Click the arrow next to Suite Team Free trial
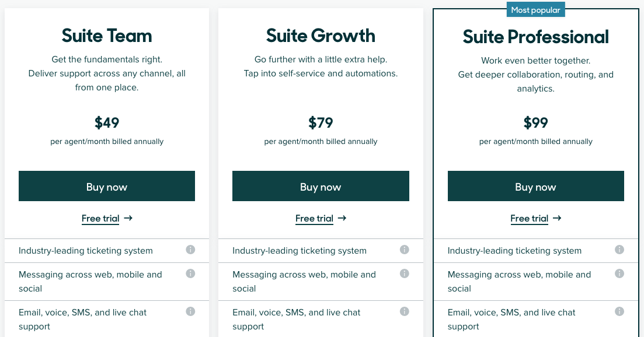This screenshot has width=644, height=337. tap(128, 218)
